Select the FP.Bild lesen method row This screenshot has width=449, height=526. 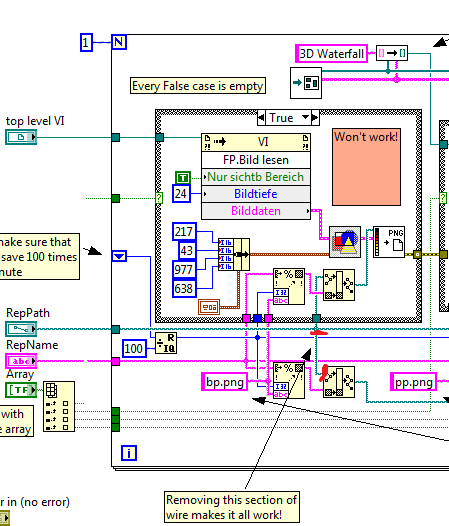(x=256, y=160)
